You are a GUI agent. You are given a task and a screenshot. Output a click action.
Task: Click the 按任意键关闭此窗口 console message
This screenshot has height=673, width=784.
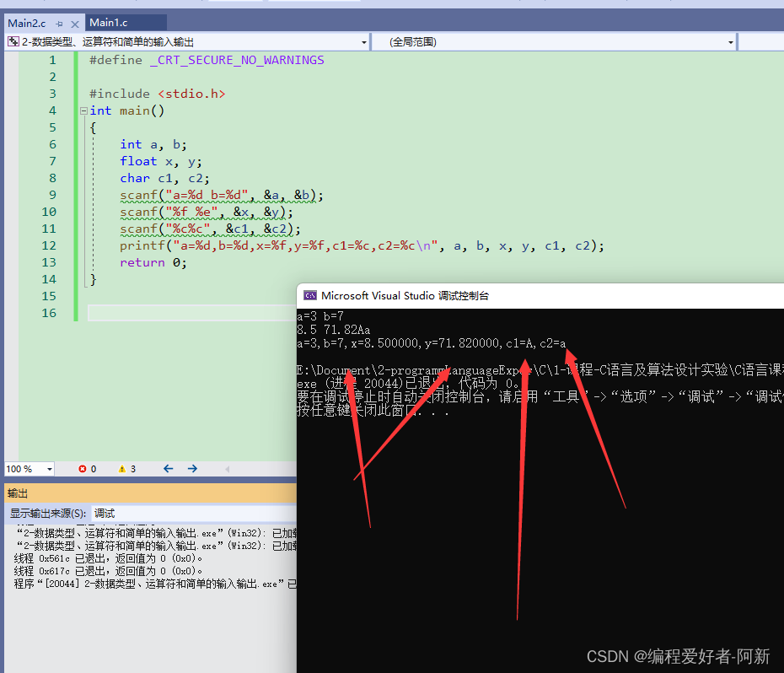click(373, 411)
